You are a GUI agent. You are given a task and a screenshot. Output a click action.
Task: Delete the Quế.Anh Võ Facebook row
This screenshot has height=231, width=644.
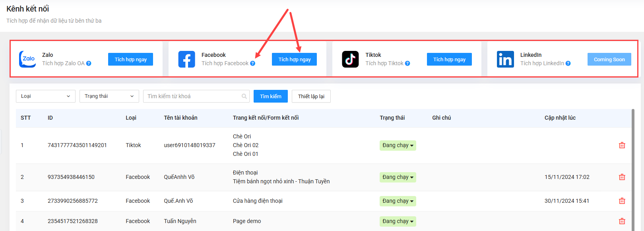(x=622, y=201)
